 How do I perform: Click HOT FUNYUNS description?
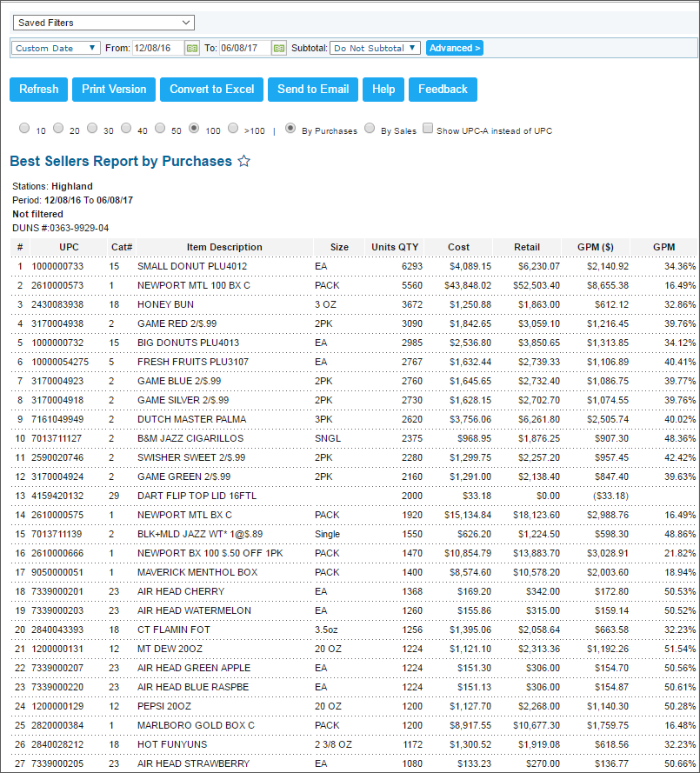point(172,745)
